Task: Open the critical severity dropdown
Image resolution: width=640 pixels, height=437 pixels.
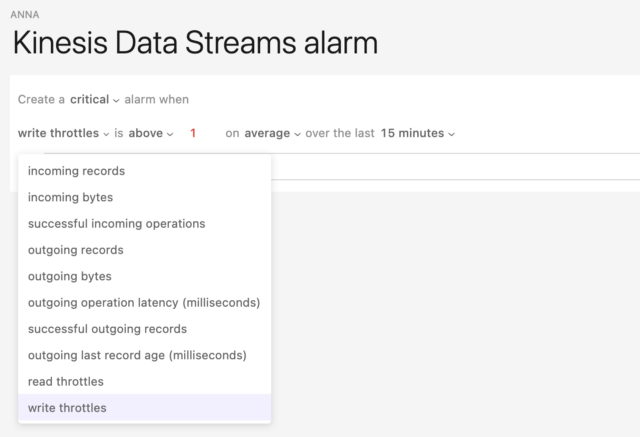Action: click(x=94, y=100)
